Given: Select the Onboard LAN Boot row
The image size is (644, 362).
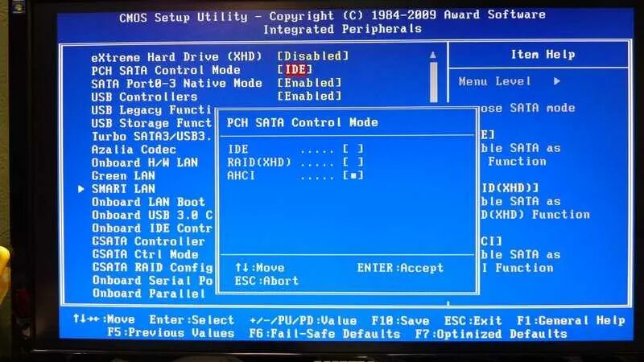Looking at the screenshot, I should pos(148,202).
